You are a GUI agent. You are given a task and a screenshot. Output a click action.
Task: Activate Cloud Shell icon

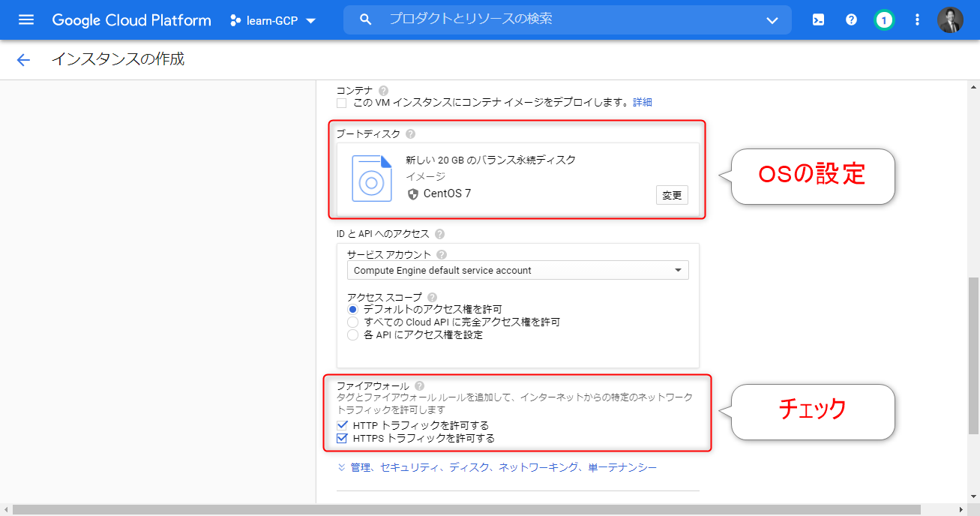(819, 20)
